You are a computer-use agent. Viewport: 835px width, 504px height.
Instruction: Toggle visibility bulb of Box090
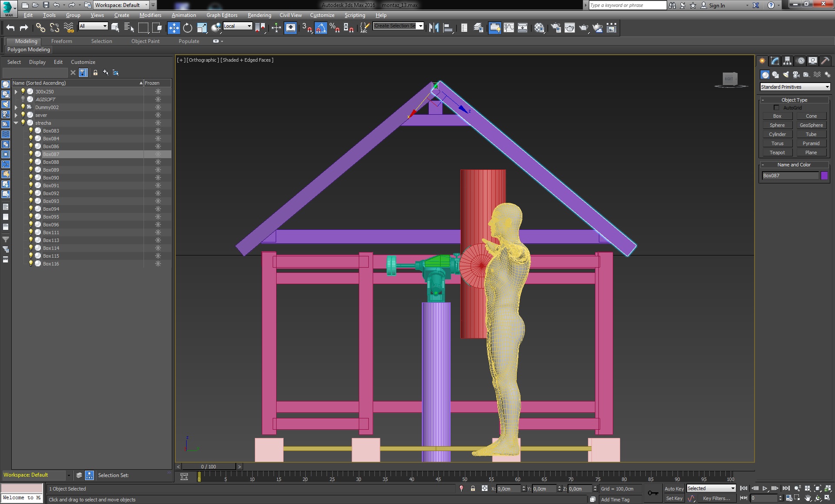(x=31, y=177)
